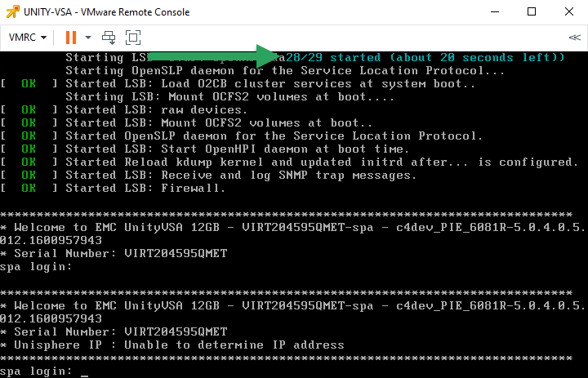Click the bottom spa login prompt cursor
This screenshot has width=588, height=378.
85,372
